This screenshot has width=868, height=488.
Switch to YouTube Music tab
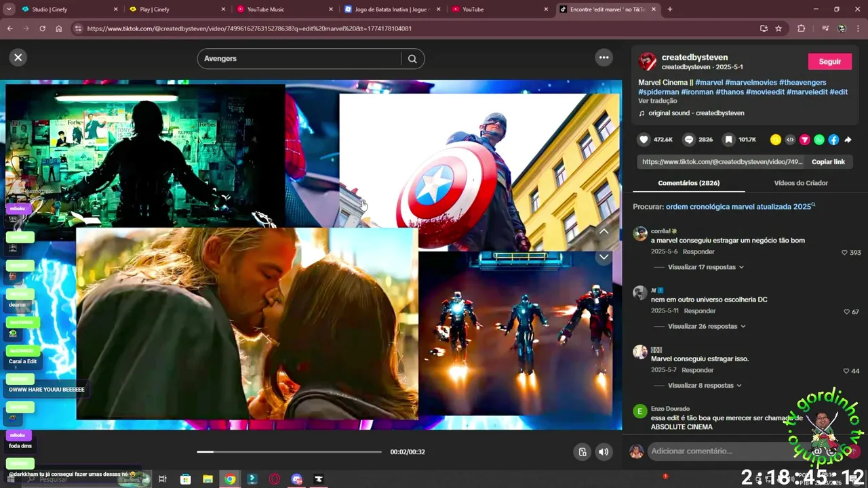coord(285,9)
